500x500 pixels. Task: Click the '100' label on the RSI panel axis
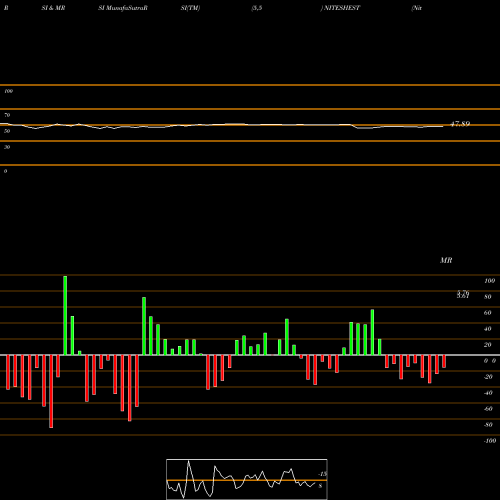tap(8, 91)
